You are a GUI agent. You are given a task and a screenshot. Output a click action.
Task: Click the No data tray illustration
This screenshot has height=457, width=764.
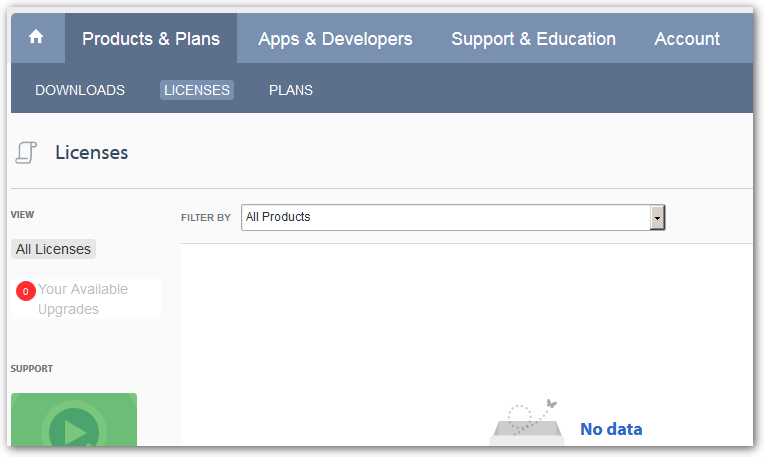coord(527,422)
